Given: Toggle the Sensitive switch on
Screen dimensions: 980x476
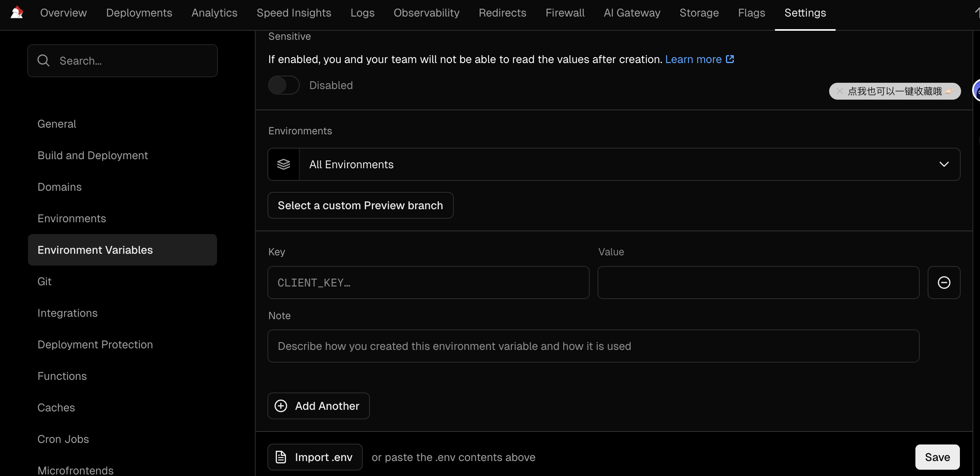Looking at the screenshot, I should tap(284, 85).
